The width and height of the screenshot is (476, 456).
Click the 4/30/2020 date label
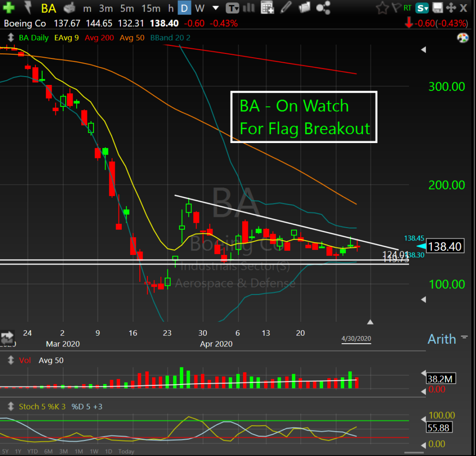tap(356, 339)
